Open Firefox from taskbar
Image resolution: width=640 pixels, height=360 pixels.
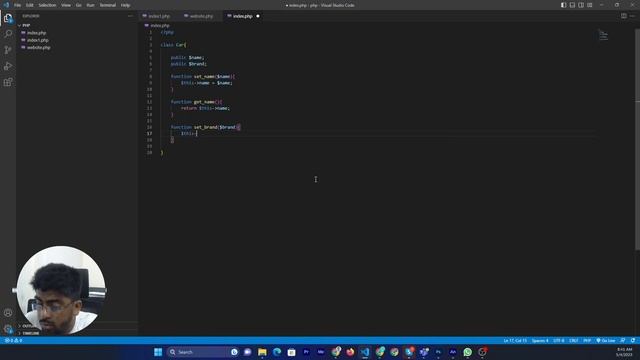350,352
